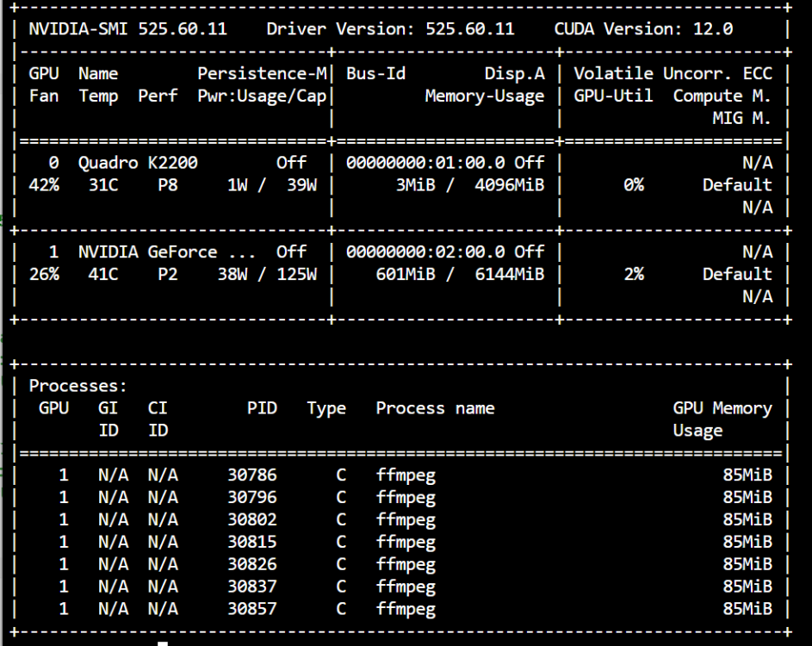Select the 41C temperature reading
This screenshot has height=646, width=812.
(103, 274)
